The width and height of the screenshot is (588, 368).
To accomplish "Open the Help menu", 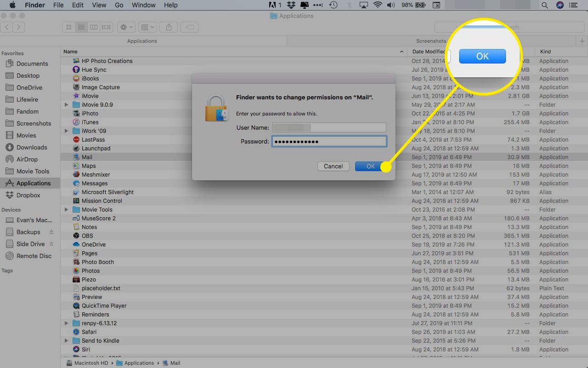I will [x=170, y=5].
